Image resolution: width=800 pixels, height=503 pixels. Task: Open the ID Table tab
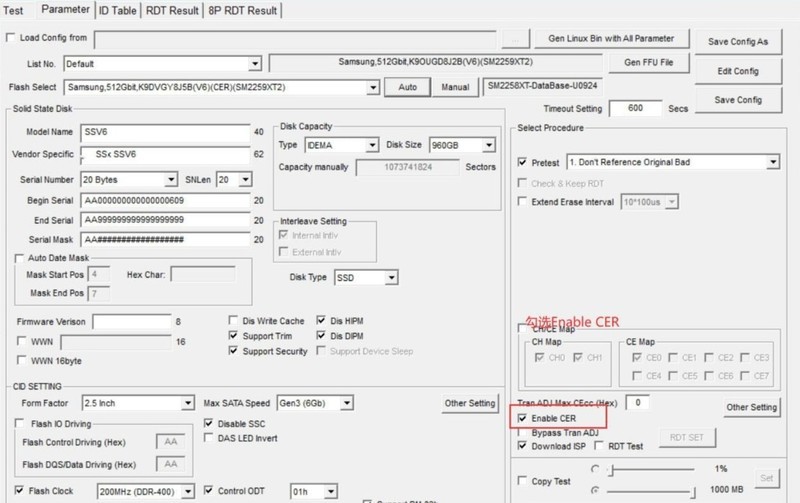tap(117, 10)
